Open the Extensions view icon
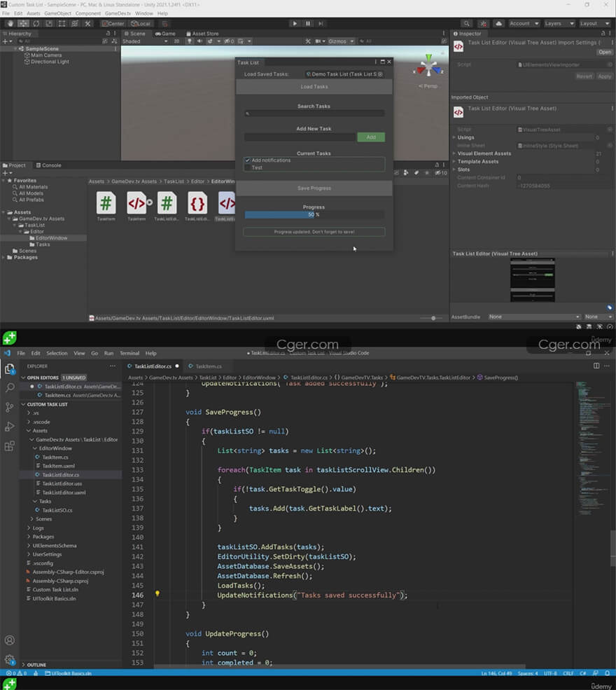The height and width of the screenshot is (690, 616). pyautogui.click(x=10, y=446)
